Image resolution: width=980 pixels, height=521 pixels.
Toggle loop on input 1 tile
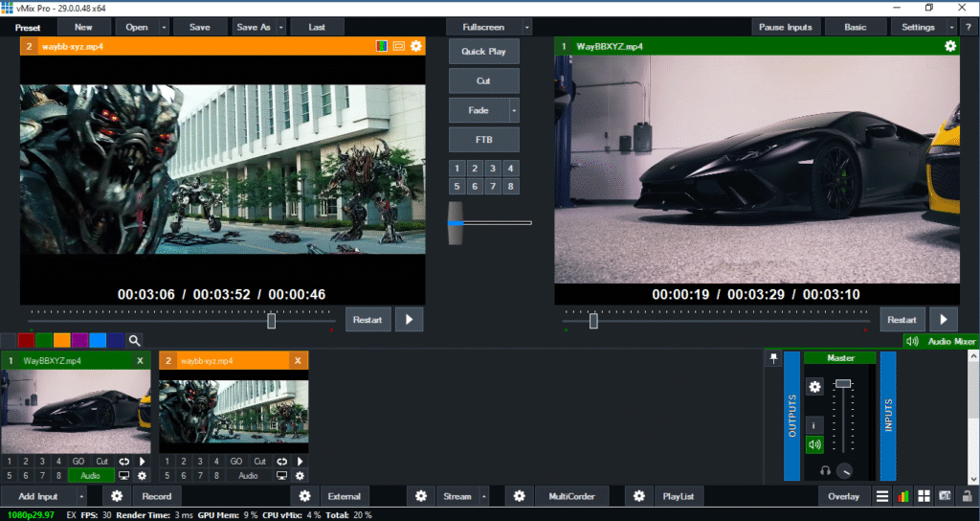[123, 461]
